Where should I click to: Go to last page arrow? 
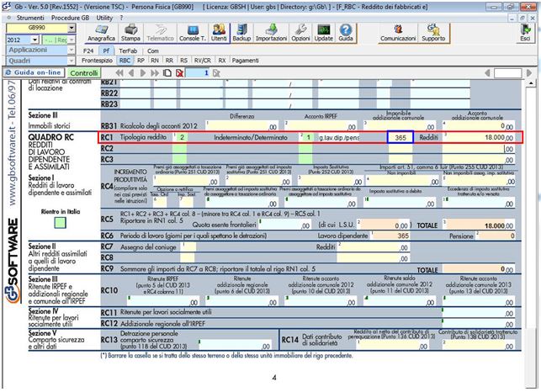pyautogui.click(x=155, y=73)
